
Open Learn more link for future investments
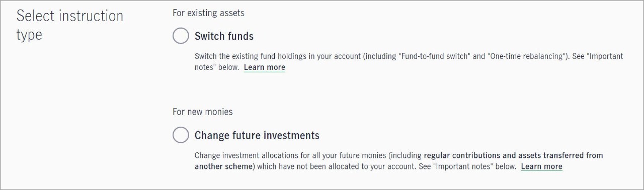click(542, 166)
